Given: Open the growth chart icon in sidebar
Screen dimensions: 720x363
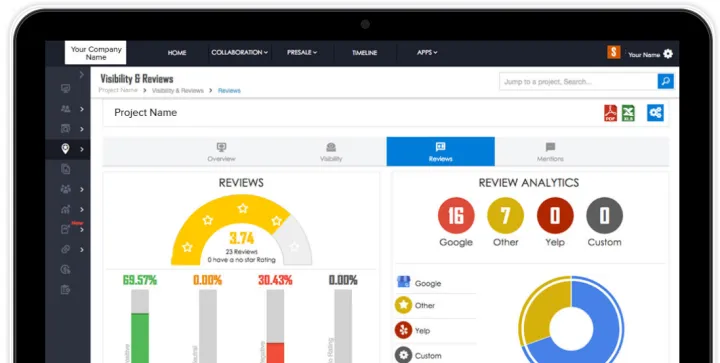Looking at the screenshot, I should 66,209.
